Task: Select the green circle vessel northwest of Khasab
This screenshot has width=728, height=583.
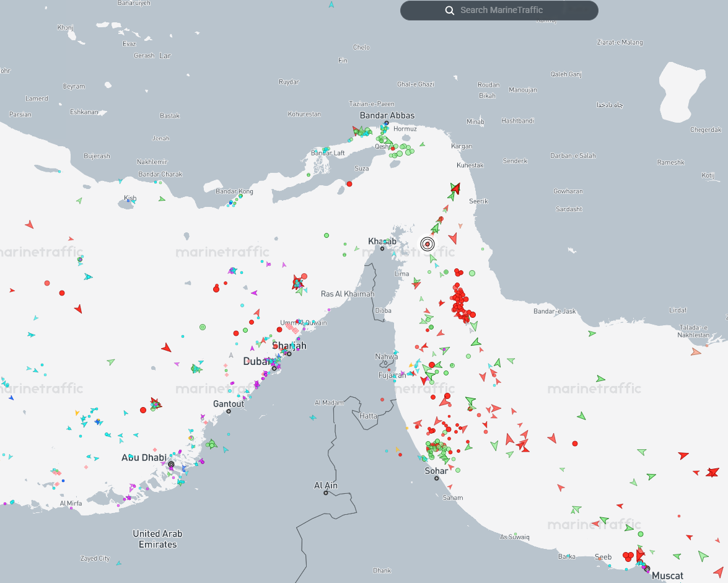Action: (327, 235)
